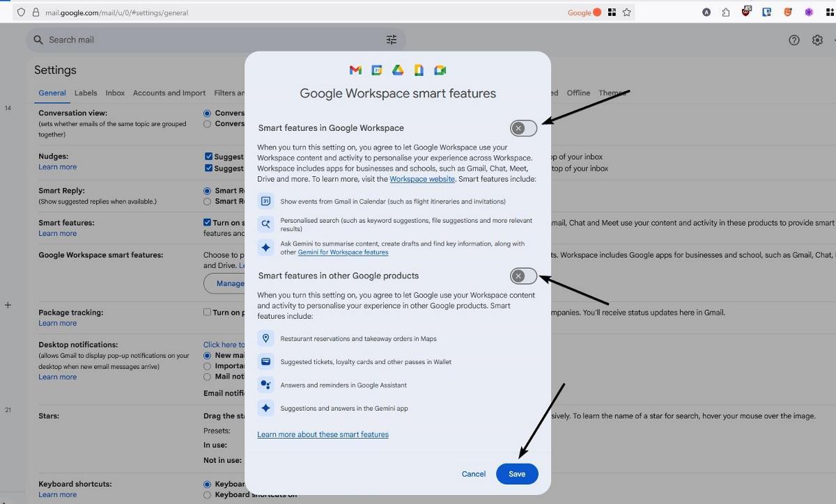
Task: Open Learn more about these smart features
Action: 323,434
